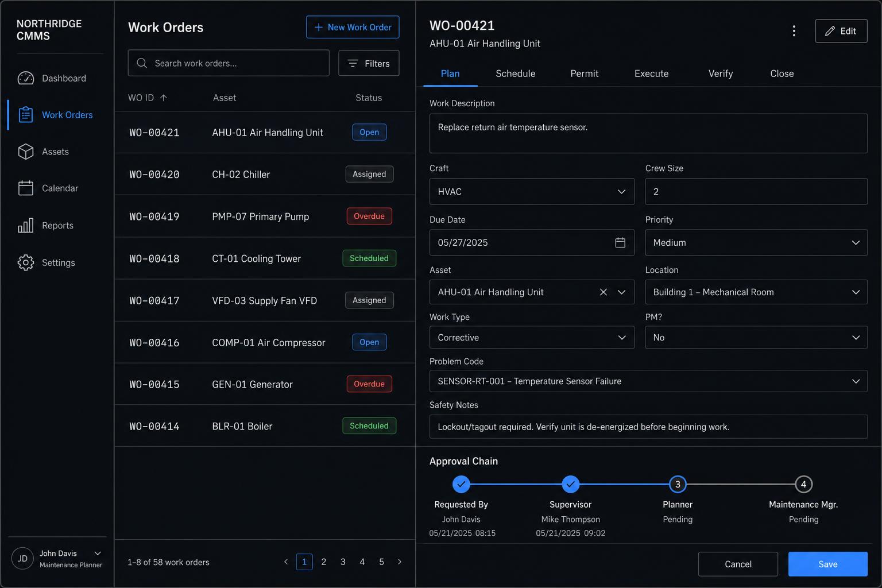Click the Status column header
882x588 pixels.
[369, 98]
